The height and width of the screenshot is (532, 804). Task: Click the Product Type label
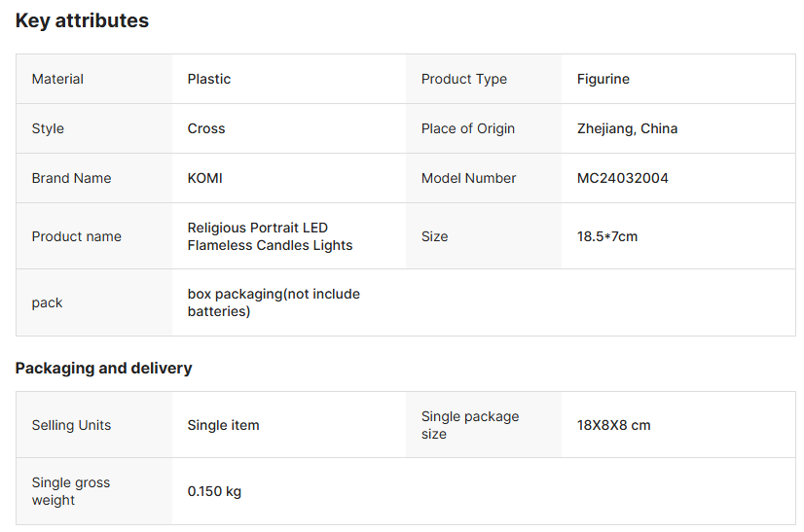click(464, 79)
